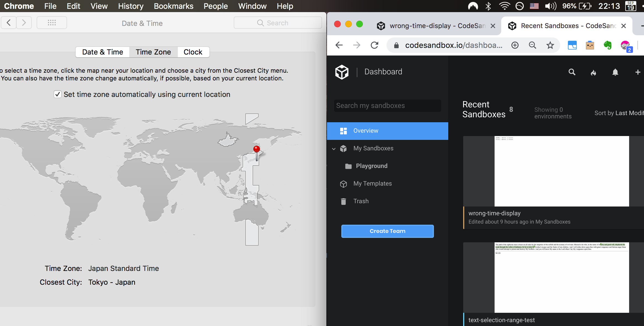Click System Preferences back arrow button
The width and height of the screenshot is (644, 326).
pyautogui.click(x=9, y=23)
